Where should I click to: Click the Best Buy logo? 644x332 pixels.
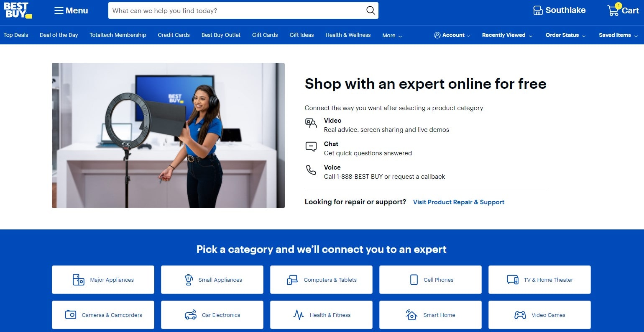click(18, 10)
